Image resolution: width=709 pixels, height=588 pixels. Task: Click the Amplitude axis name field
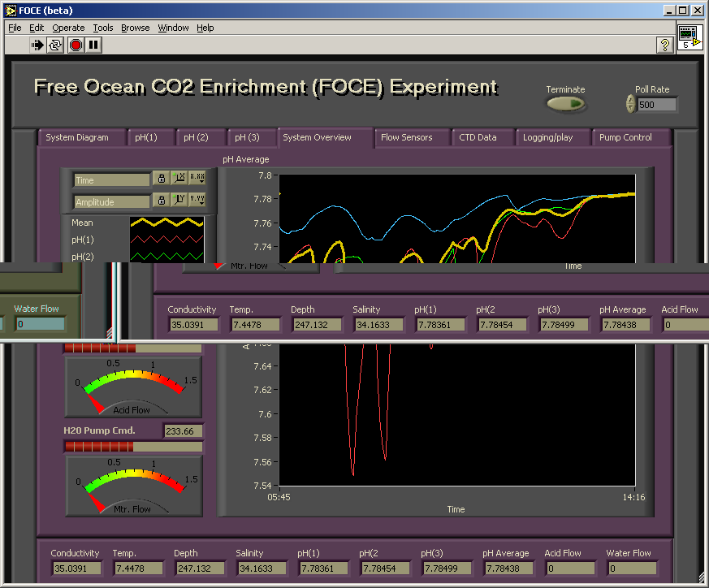tap(112, 201)
